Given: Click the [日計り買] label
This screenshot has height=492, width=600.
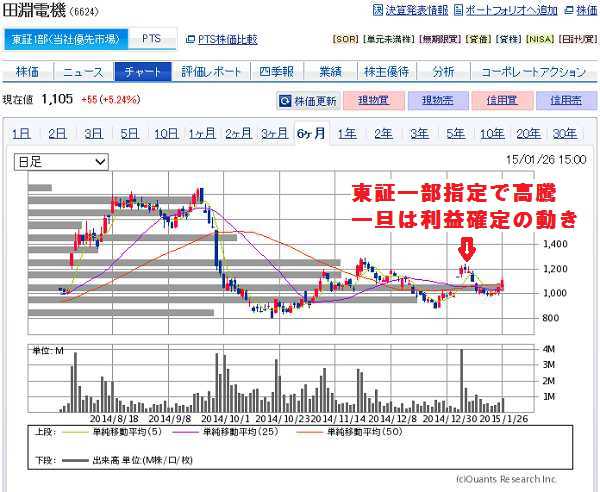Looking at the screenshot, I should tap(577, 39).
